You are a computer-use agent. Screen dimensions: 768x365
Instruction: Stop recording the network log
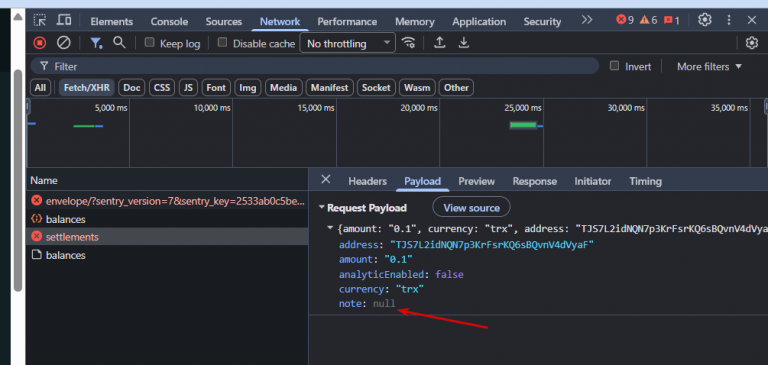[40, 43]
